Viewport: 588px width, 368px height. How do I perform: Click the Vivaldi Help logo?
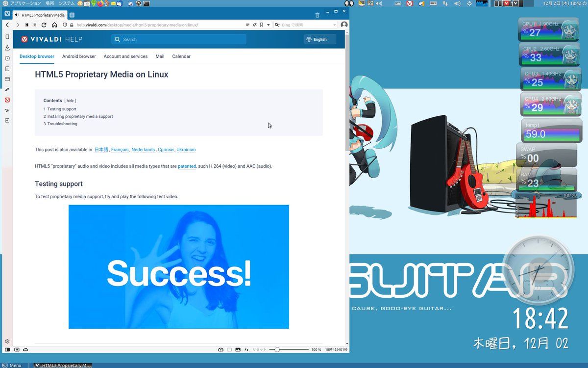click(x=51, y=39)
